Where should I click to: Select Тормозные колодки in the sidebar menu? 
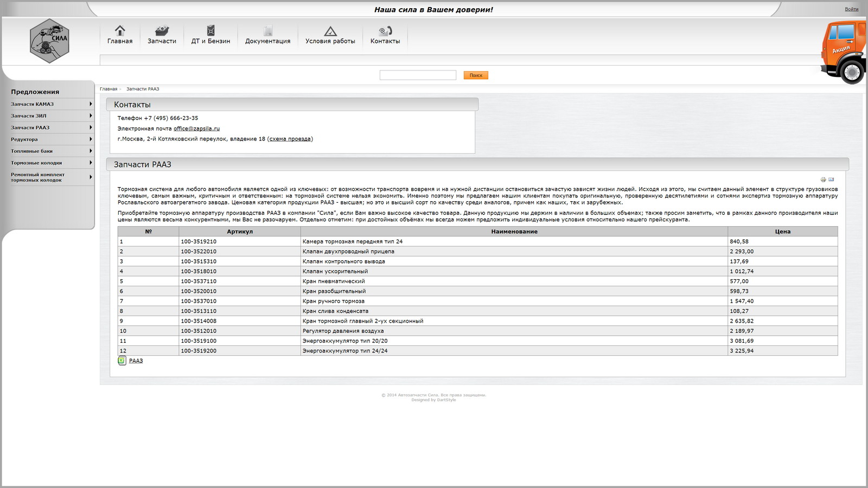(x=36, y=163)
